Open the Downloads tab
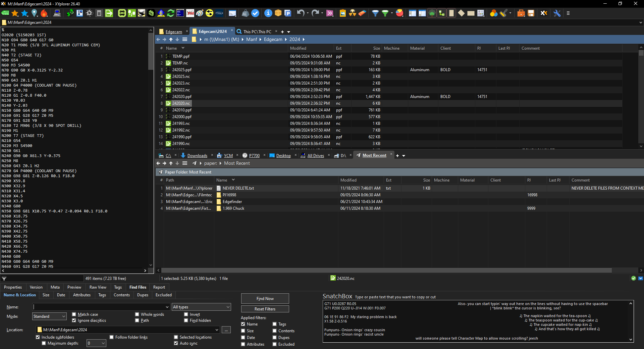This screenshot has height=349, width=644. [197, 156]
